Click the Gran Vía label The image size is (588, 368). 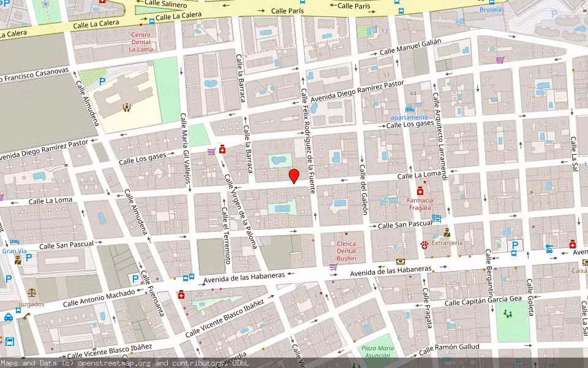click(14, 251)
